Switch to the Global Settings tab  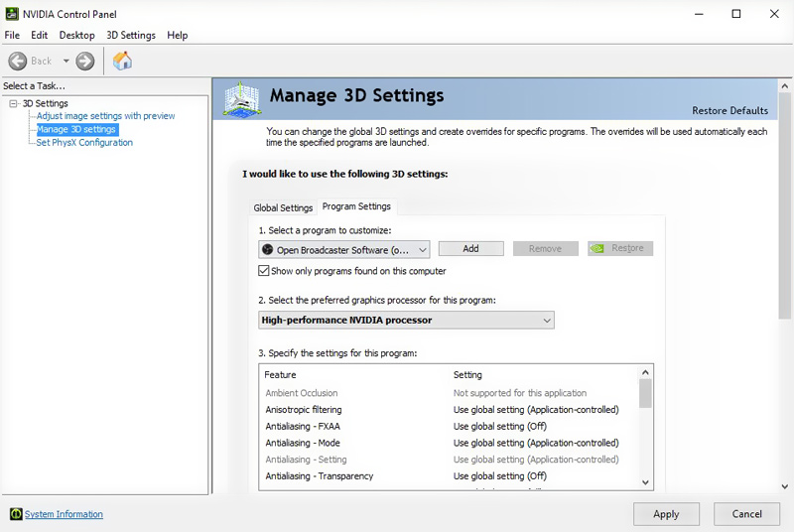click(283, 207)
